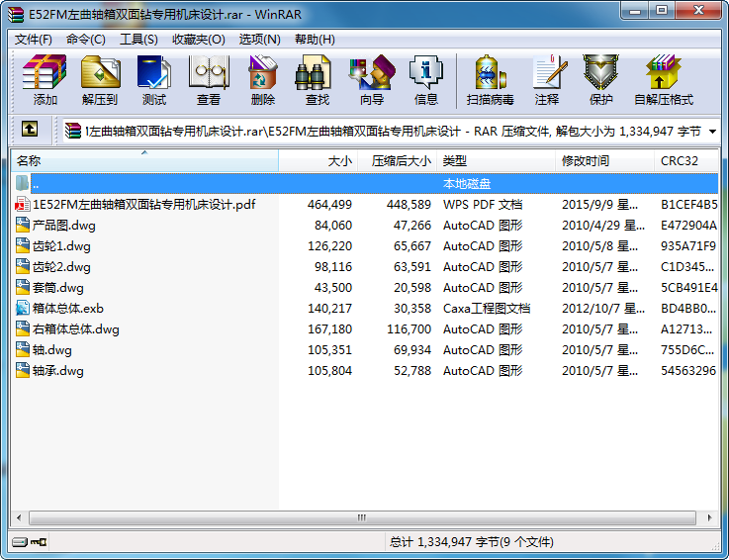Click the size value 464,499
Screen dimensions: 729x560
click(x=329, y=205)
